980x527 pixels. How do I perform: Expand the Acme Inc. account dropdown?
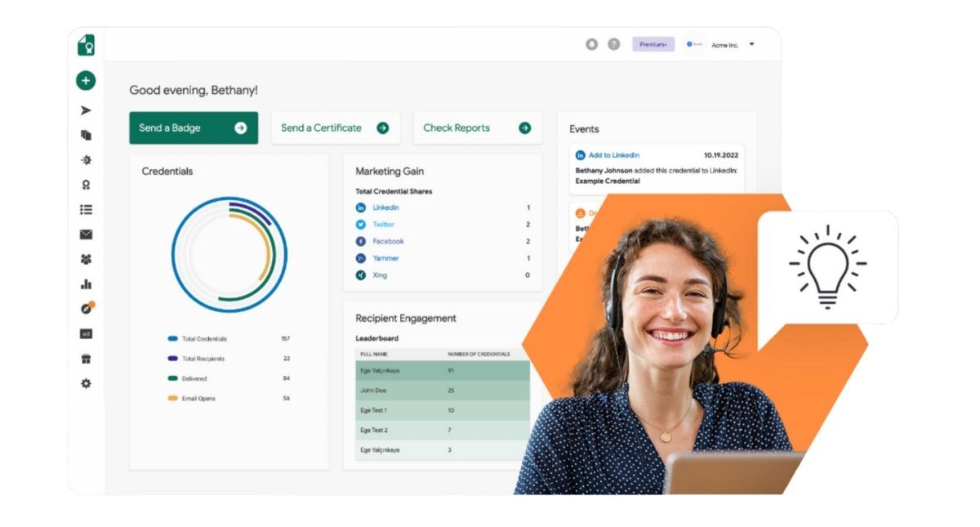751,45
